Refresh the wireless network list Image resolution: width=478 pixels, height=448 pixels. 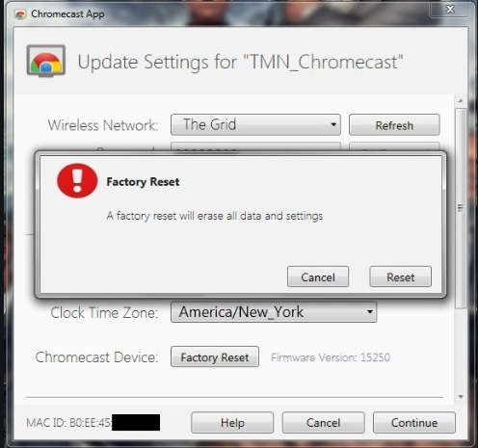[394, 124]
